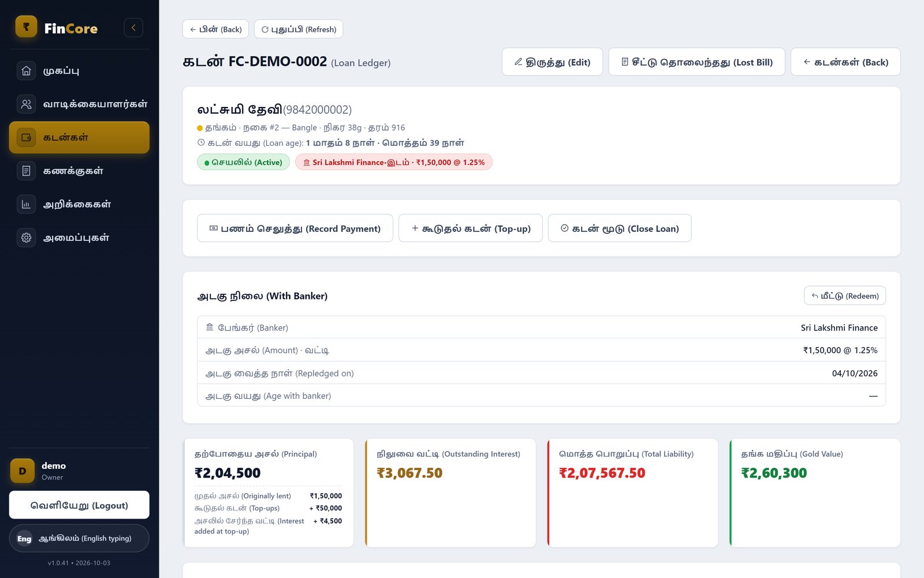
Task: Click திருத்து (Edit) loan button
Action: pyautogui.click(x=552, y=62)
